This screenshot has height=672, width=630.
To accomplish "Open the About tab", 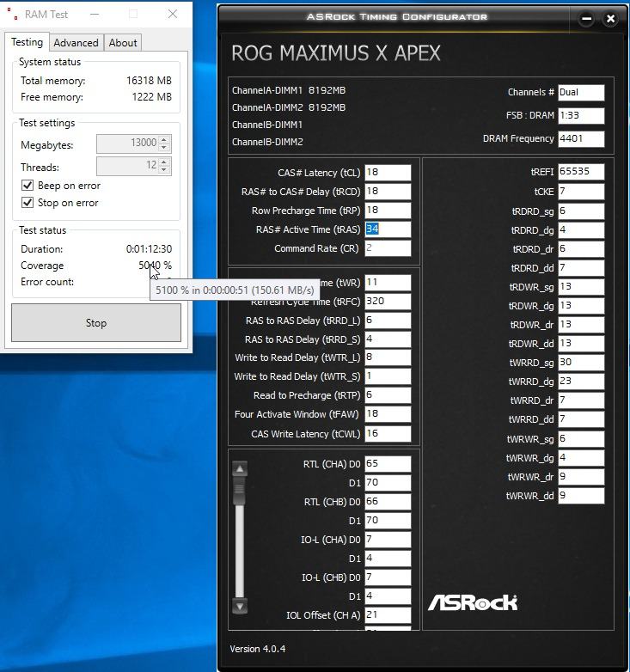I will click(123, 43).
